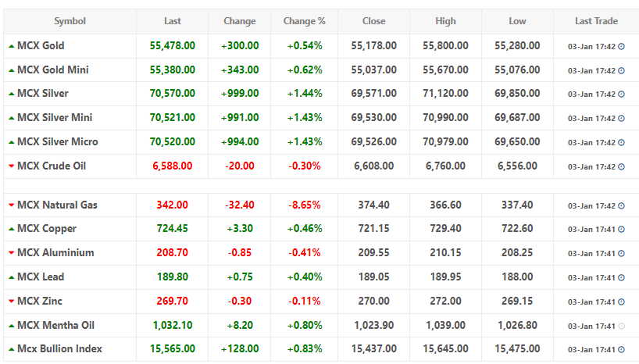Click the green up arrow beside MCX Gold Mini
The width and height of the screenshot is (639, 364).
(x=12, y=70)
